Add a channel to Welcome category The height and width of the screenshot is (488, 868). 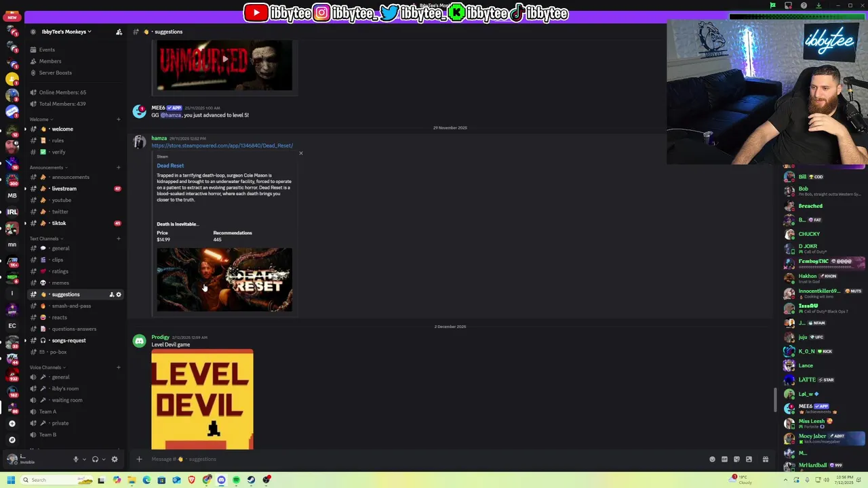click(x=118, y=119)
